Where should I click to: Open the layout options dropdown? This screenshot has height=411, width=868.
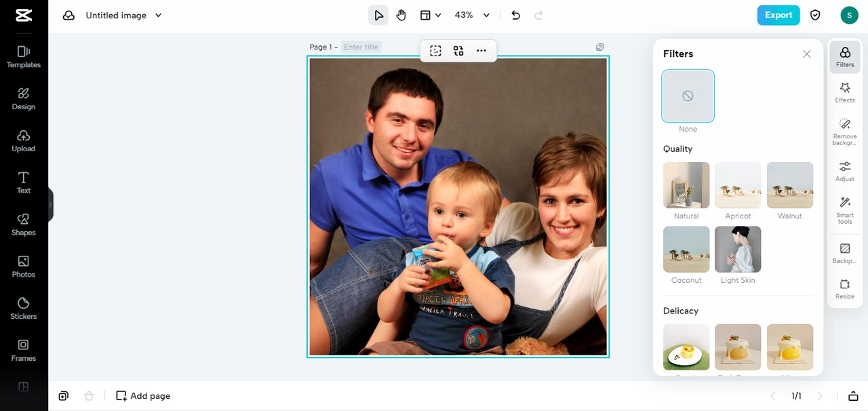[x=430, y=15]
